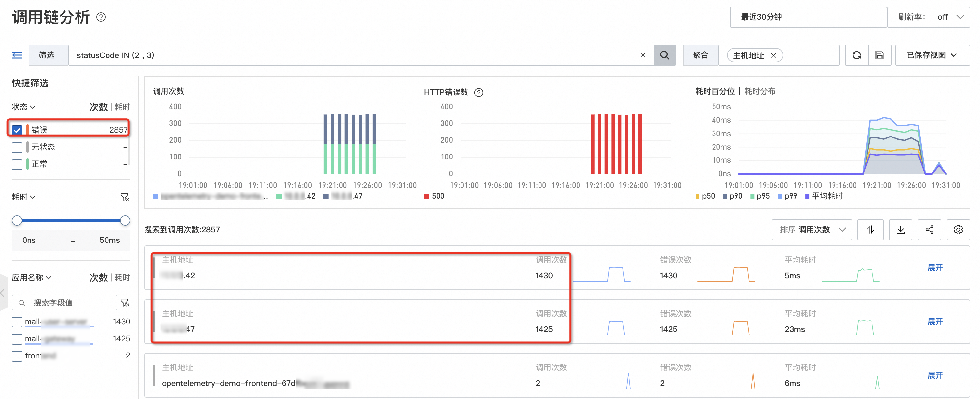Toggle sort order direction icon
Image resolution: width=980 pixels, height=399 pixels.
(871, 230)
